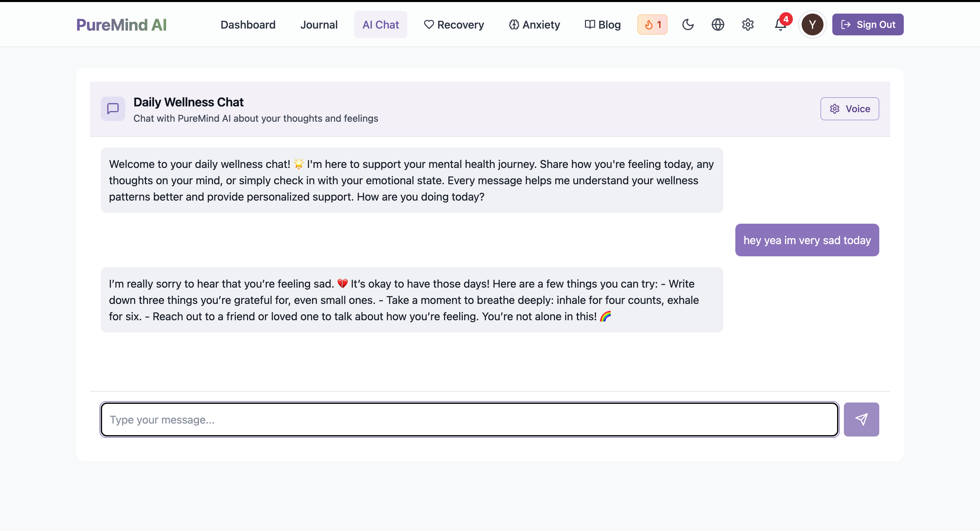980x531 pixels.
Task: Open the Anxiety page
Action: point(534,25)
